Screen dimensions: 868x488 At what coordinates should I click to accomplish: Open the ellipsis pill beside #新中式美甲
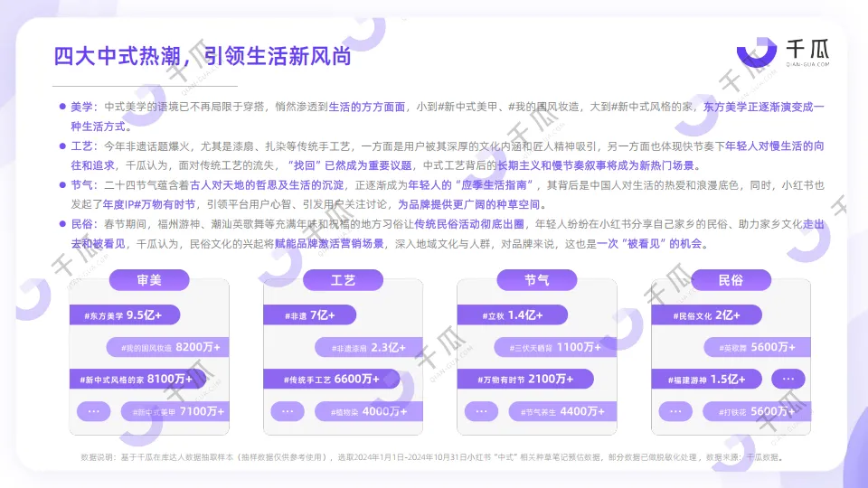coord(93,411)
